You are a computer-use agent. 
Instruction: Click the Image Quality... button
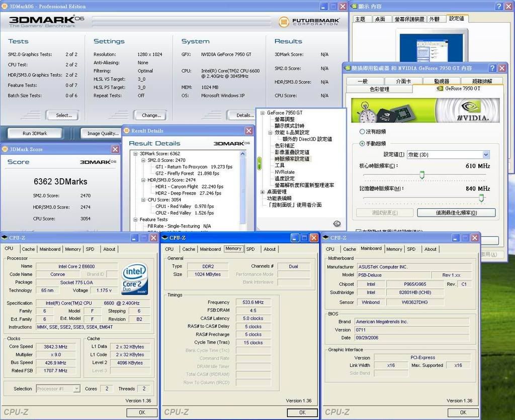[x=102, y=133]
